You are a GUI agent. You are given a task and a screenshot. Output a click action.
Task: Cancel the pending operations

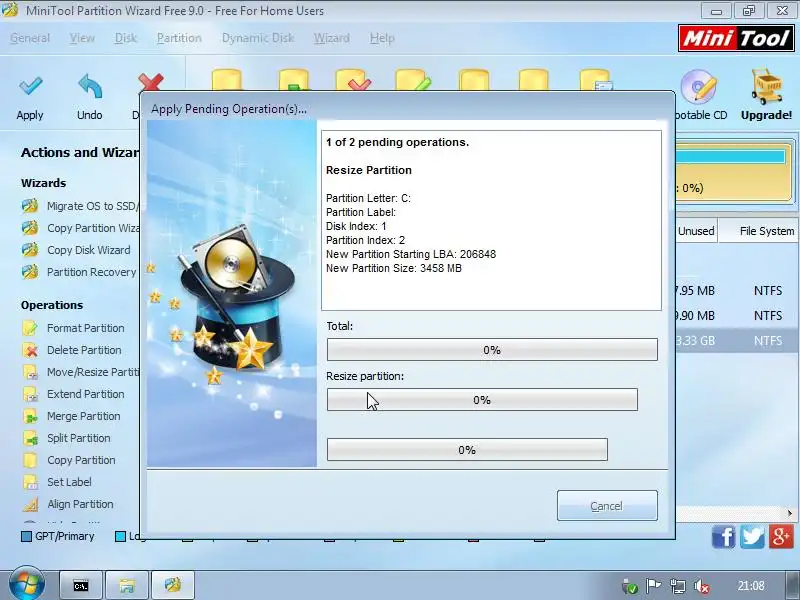[607, 506]
